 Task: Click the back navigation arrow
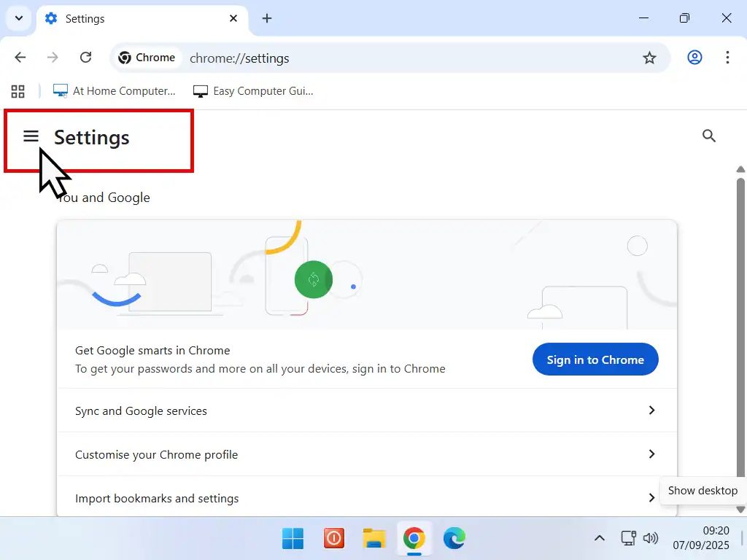click(x=20, y=58)
